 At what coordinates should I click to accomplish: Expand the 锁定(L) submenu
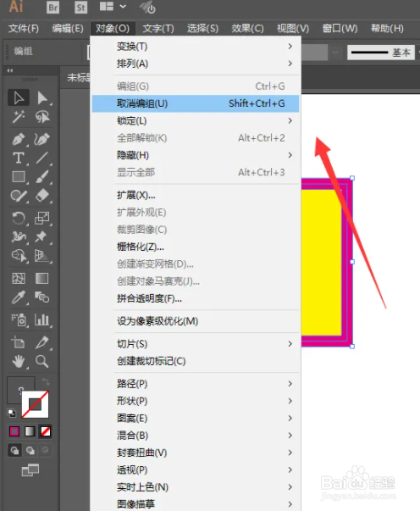(x=195, y=120)
